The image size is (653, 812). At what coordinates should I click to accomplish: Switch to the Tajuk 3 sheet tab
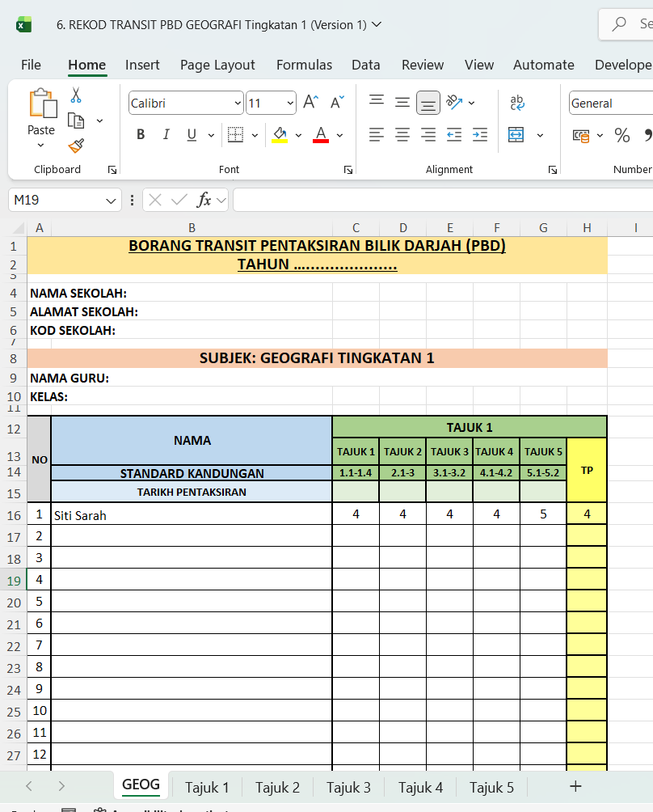(x=348, y=787)
